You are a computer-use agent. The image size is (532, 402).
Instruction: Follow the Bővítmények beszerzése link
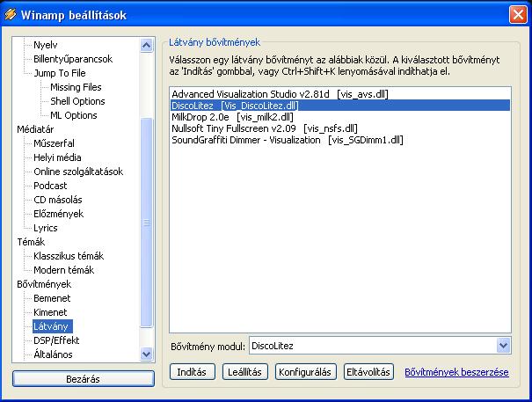(x=456, y=372)
